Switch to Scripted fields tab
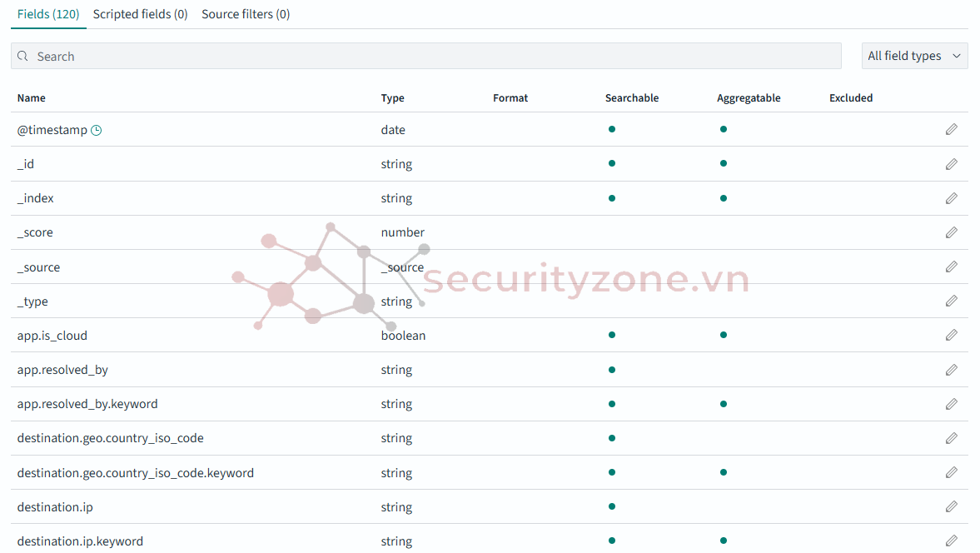This screenshot has height=553, width=980. point(140,14)
